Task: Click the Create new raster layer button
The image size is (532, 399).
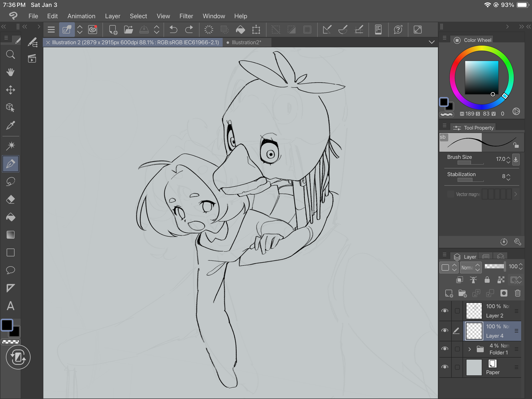Action: point(449,293)
